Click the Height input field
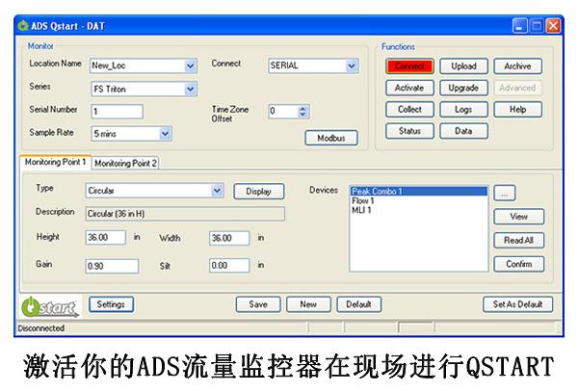Image resolution: width=578 pixels, height=392 pixels. click(105, 238)
